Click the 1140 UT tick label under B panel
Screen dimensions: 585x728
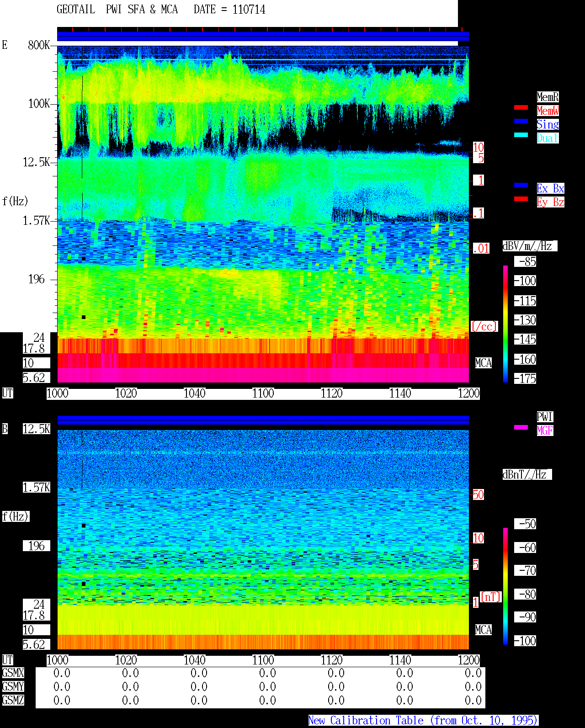400,660
